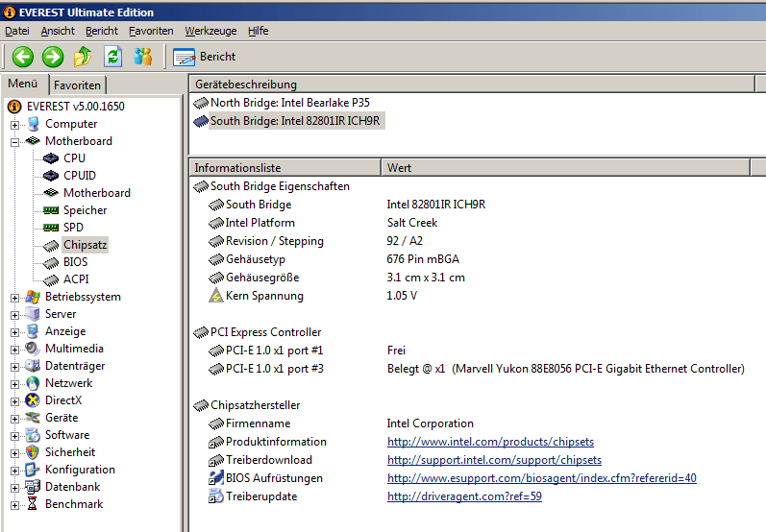766x532 pixels.
Task: Select ACPI in the tree
Action: coord(76,279)
